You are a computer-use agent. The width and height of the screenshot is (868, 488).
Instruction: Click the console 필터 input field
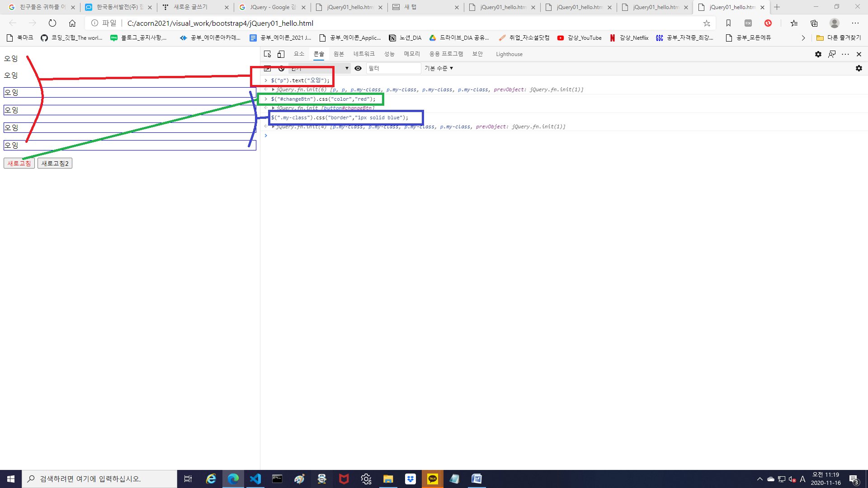pyautogui.click(x=393, y=68)
